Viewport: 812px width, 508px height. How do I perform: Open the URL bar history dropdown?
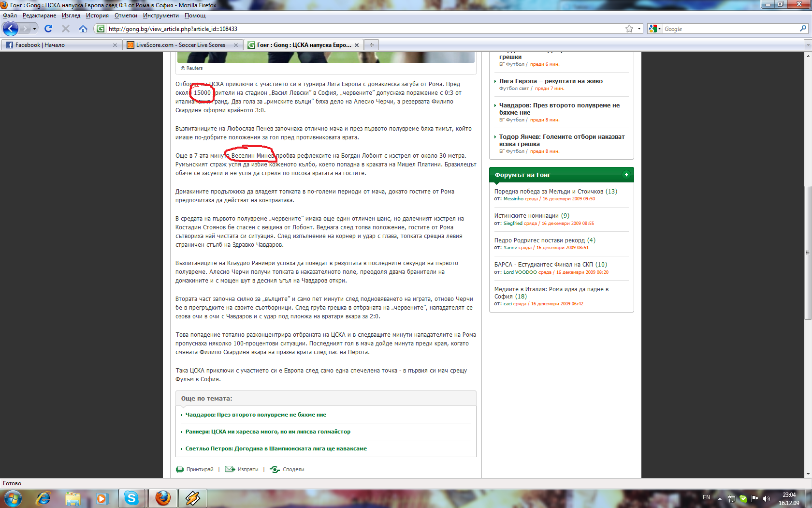[x=639, y=29]
